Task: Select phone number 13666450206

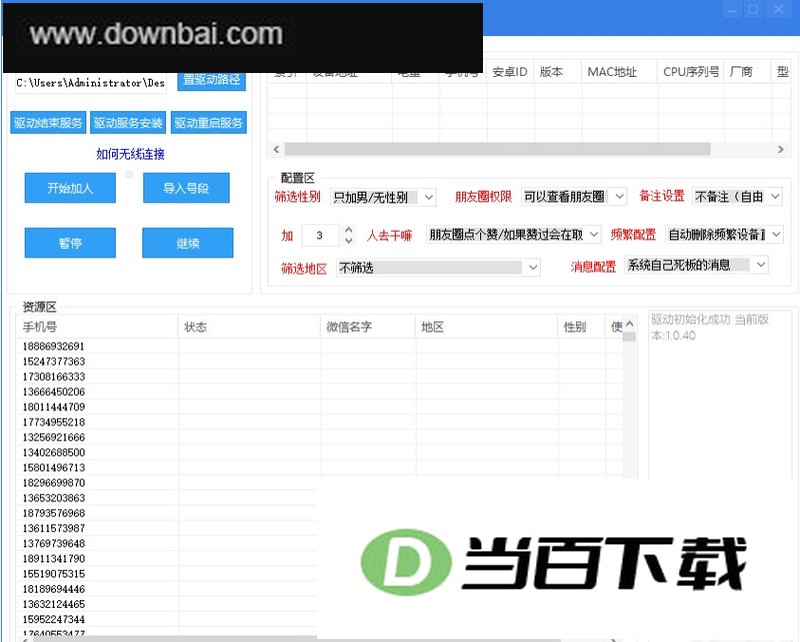Action: [x=53, y=391]
